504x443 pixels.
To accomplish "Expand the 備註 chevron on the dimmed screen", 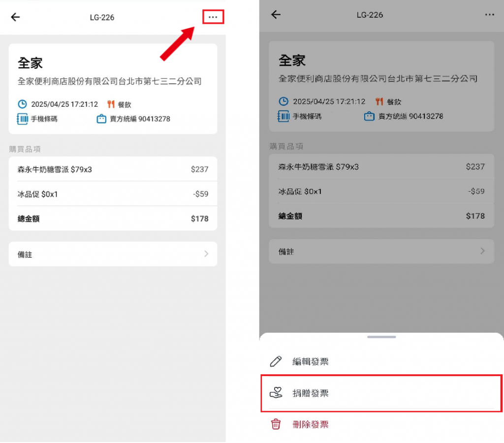I will pos(482,251).
